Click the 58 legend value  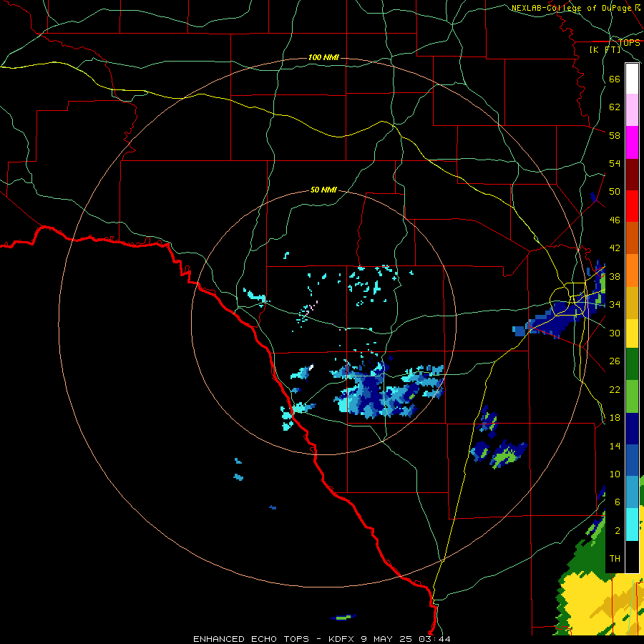click(615, 135)
